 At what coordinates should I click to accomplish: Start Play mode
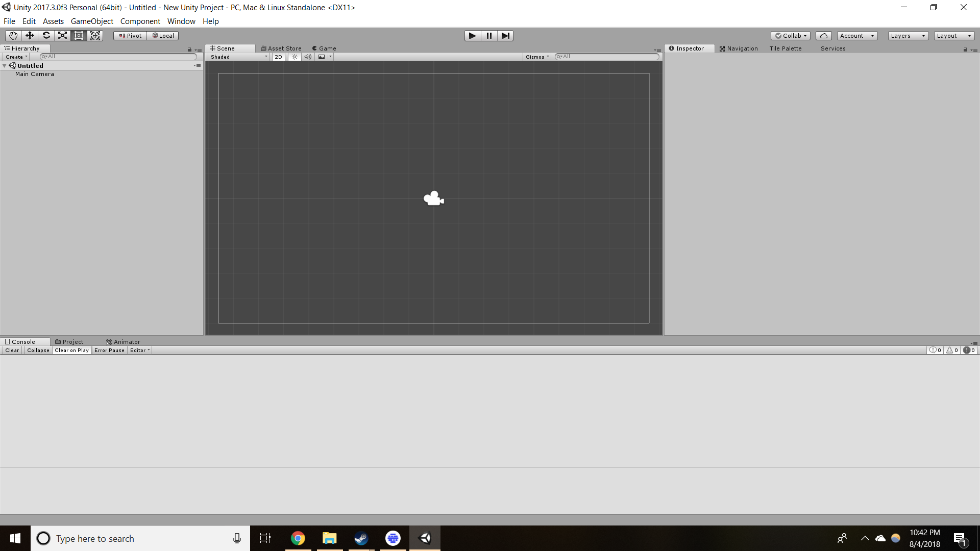point(473,36)
